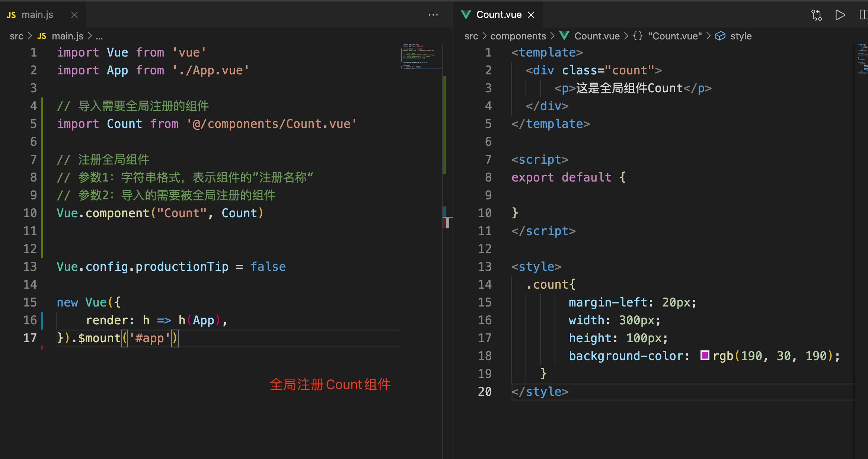Image resolution: width=868 pixels, height=459 pixels.
Task: Select main.js breadcrumb item
Action: point(67,36)
